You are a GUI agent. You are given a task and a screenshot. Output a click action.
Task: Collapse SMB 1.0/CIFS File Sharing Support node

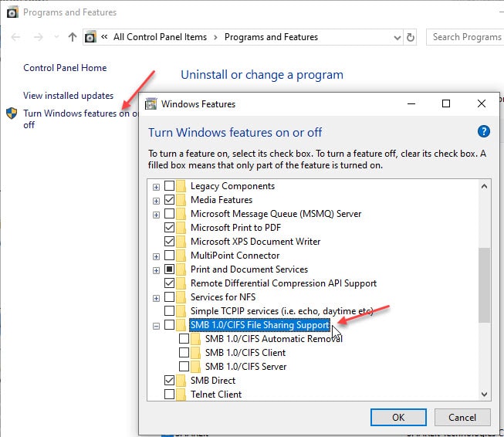click(156, 327)
